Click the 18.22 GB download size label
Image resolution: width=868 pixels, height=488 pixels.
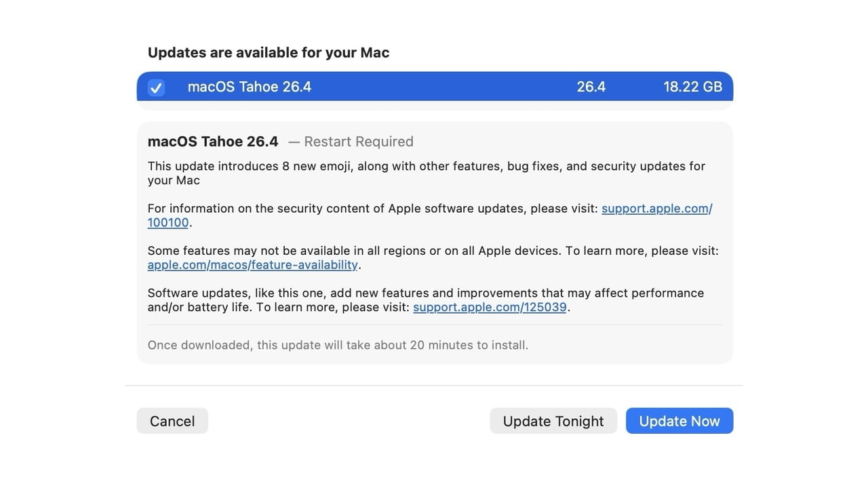(x=692, y=87)
